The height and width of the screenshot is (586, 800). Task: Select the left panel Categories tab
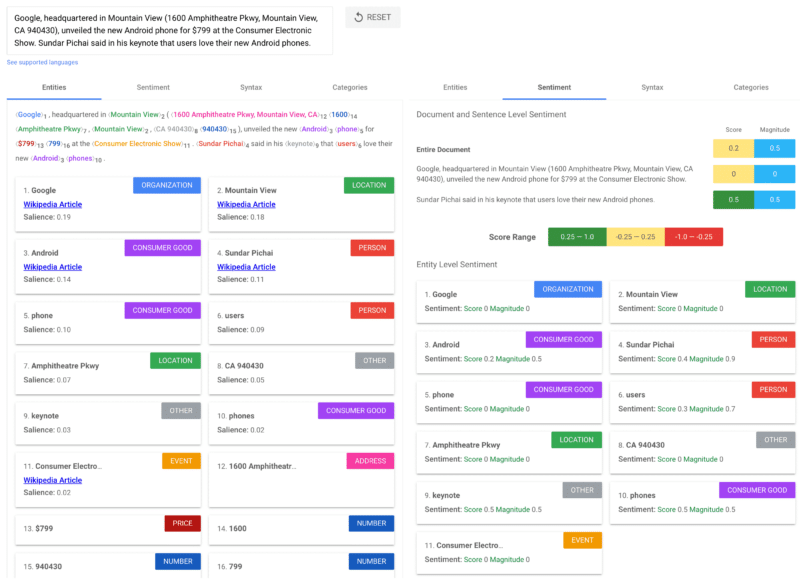[349, 88]
